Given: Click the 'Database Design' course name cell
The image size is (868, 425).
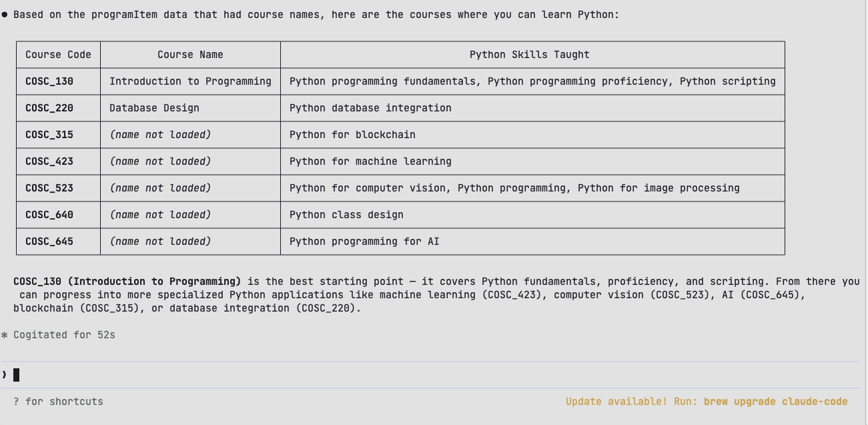Looking at the screenshot, I should 154,108.
